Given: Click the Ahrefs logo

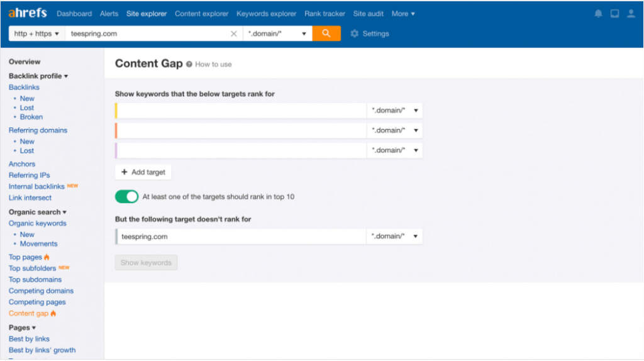Looking at the screenshot, I should [28, 13].
